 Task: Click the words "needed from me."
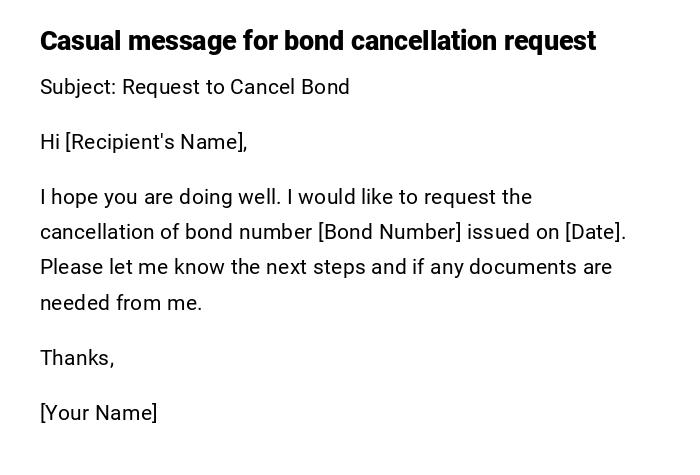[121, 303]
